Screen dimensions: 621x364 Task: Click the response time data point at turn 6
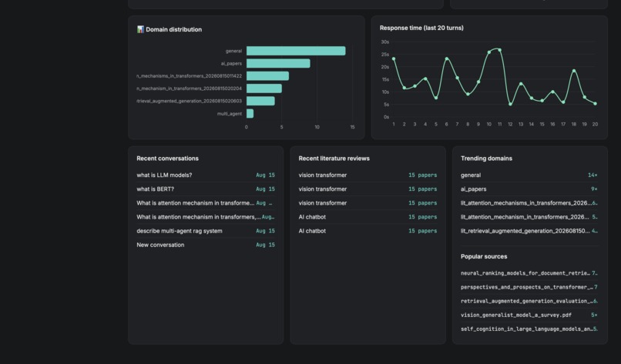(446, 59)
